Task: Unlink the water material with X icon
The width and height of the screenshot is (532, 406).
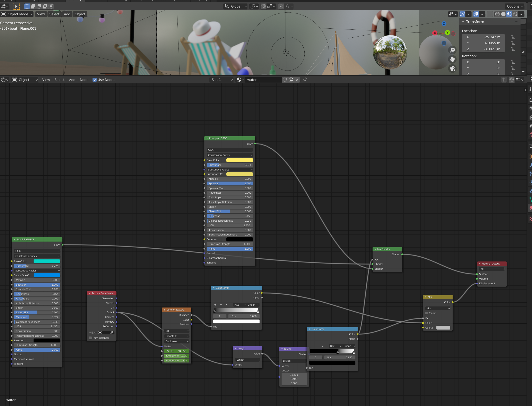Action: (x=297, y=80)
